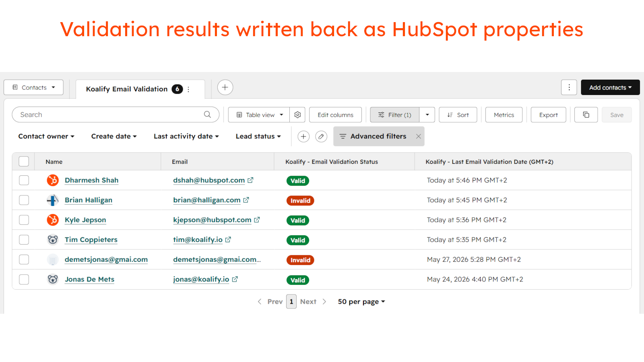This screenshot has width=644, height=362.
Task: Go to the Next page
Action: 313,302
